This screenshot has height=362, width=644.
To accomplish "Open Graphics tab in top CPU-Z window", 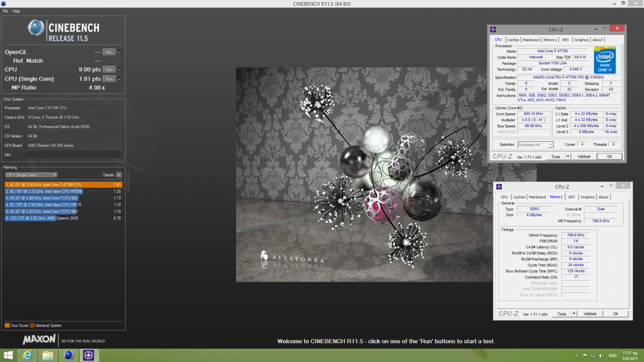I will point(581,40).
